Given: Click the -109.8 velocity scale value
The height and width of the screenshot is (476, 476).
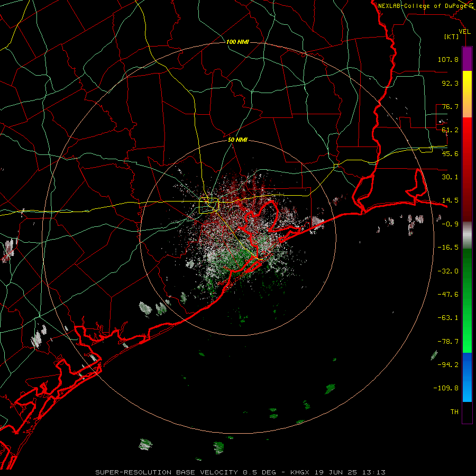Looking at the screenshot, I should click(x=446, y=388).
